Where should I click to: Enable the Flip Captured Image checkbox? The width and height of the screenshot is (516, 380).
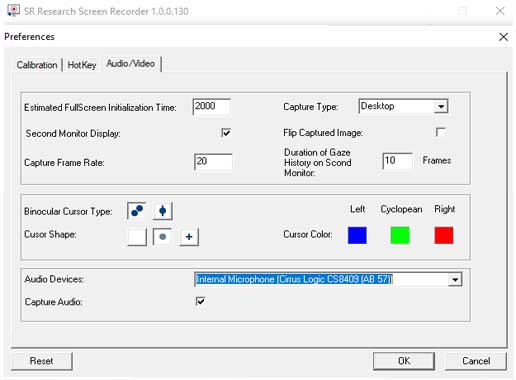[440, 132]
